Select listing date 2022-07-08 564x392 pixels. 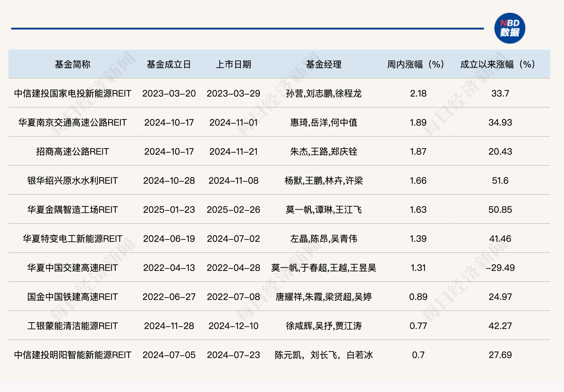[x=234, y=297]
